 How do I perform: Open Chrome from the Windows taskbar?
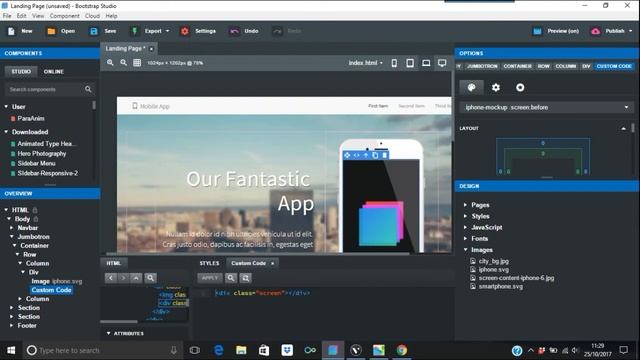[402, 350]
